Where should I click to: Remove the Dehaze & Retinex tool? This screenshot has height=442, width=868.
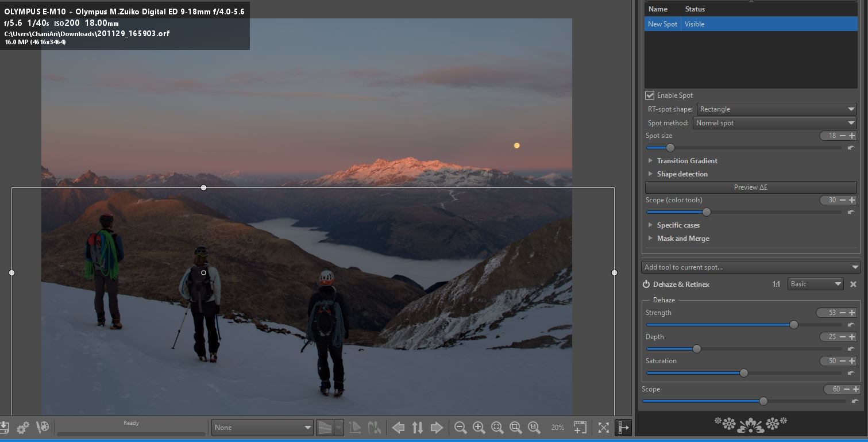(853, 284)
